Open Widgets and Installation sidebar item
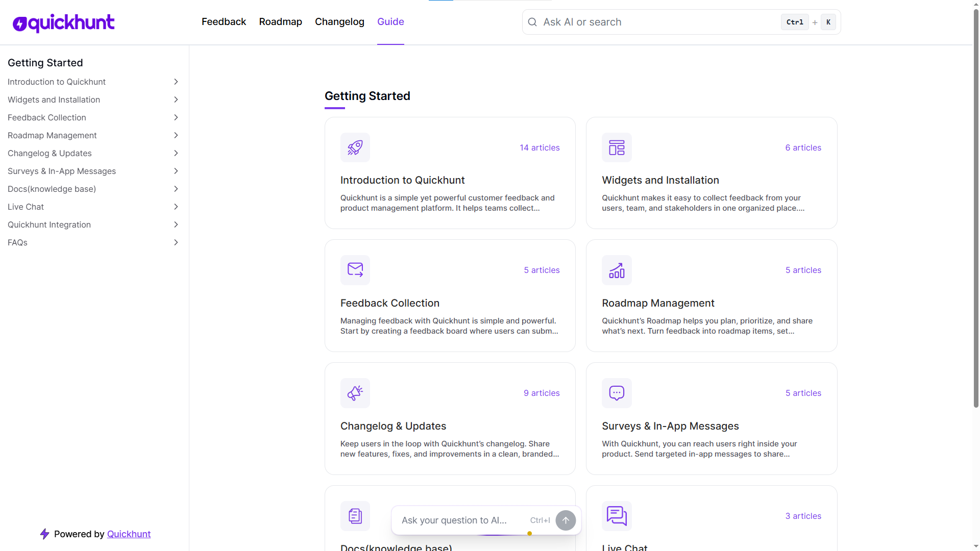980x551 pixels. pos(54,99)
